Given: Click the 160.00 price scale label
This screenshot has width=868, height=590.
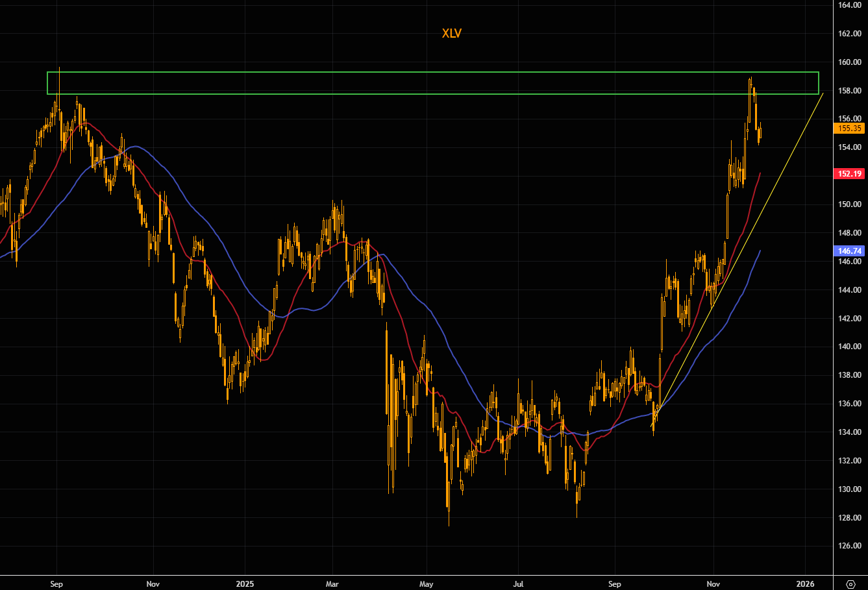Looking at the screenshot, I should (x=850, y=62).
